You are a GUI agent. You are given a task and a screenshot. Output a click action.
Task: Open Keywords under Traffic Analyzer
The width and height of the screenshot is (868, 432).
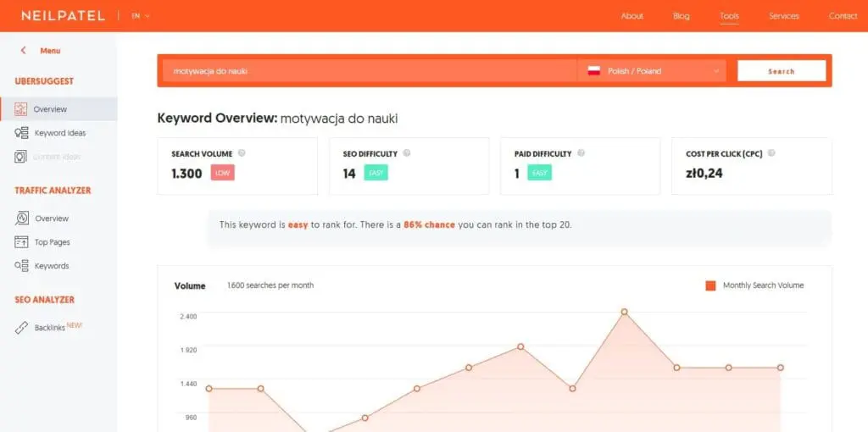click(52, 266)
